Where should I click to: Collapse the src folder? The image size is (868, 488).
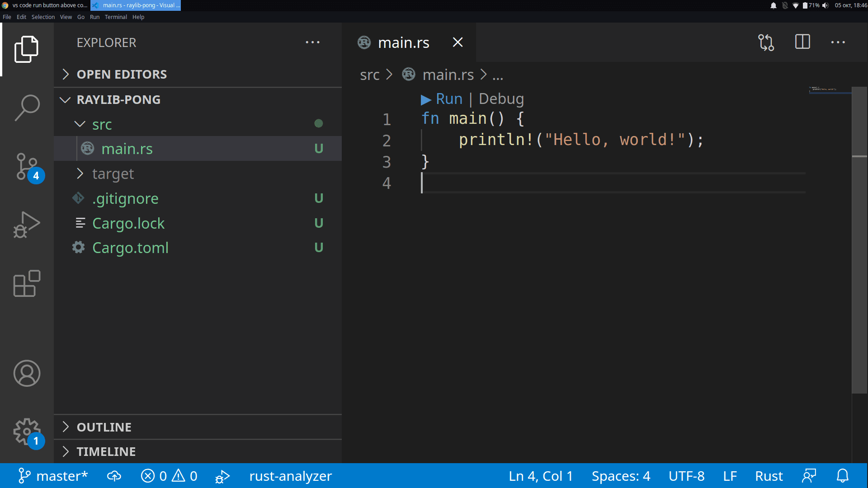click(x=198, y=124)
